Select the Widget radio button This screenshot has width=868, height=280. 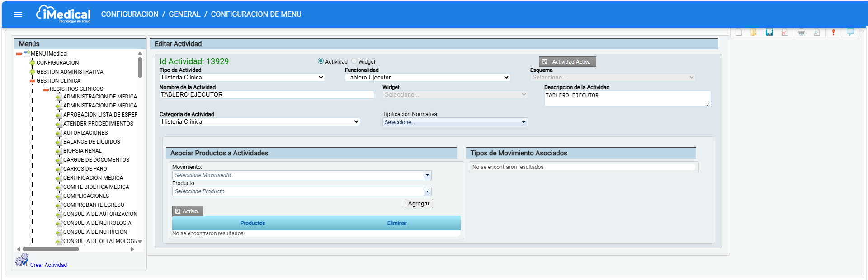tap(354, 61)
